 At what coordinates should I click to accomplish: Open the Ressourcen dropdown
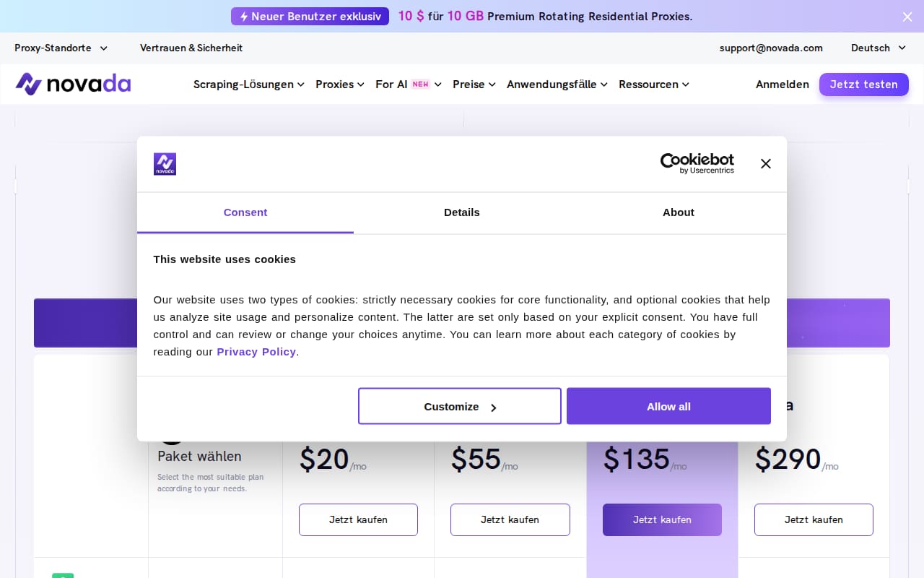(654, 85)
